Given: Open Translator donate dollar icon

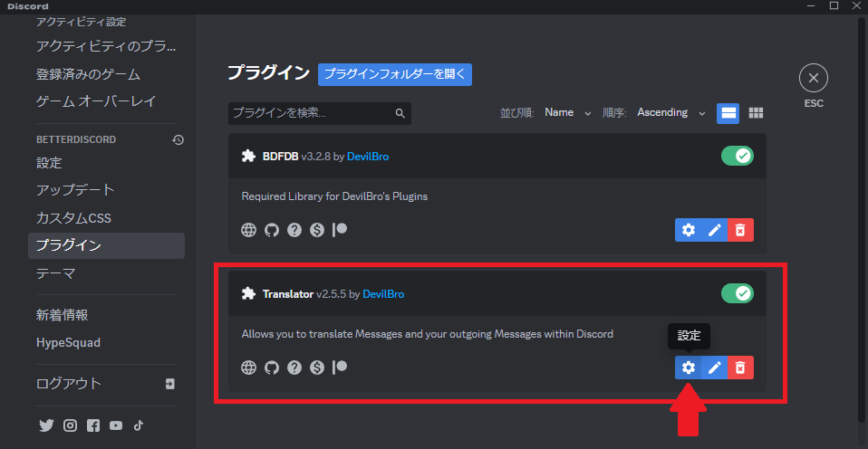Looking at the screenshot, I should [x=316, y=368].
